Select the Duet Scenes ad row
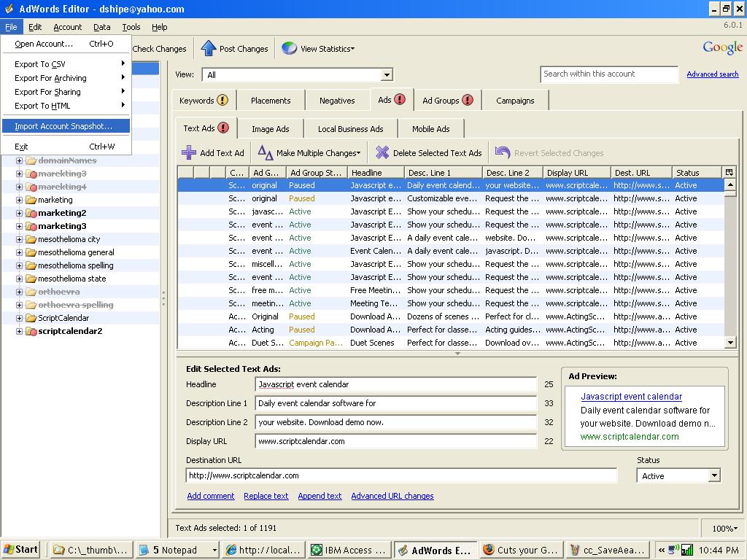 (451, 343)
